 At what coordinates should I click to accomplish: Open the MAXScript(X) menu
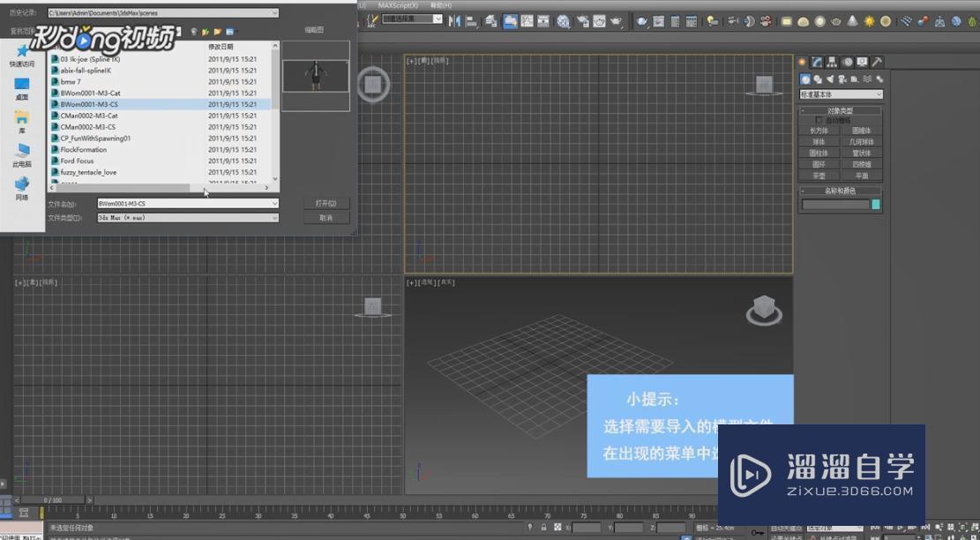coord(397,4)
